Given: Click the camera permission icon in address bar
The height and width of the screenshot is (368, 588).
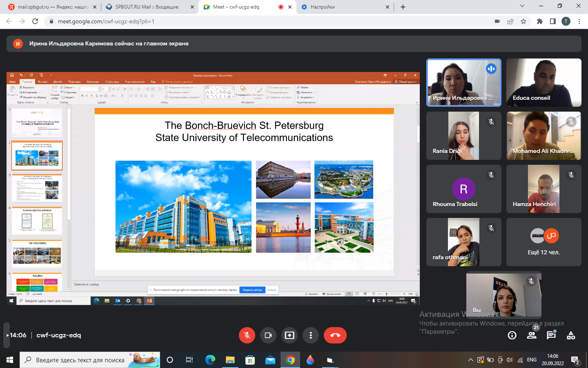Looking at the screenshot, I should click(497, 21).
